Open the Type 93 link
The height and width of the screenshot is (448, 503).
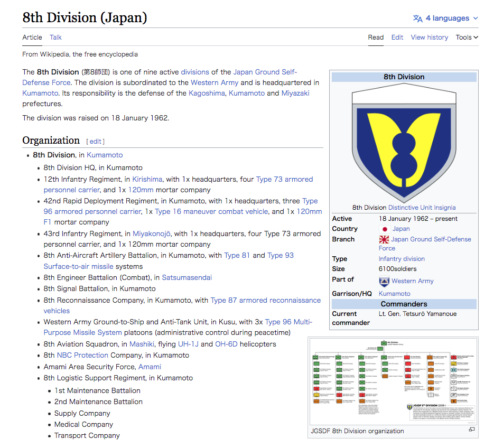[x=281, y=256]
